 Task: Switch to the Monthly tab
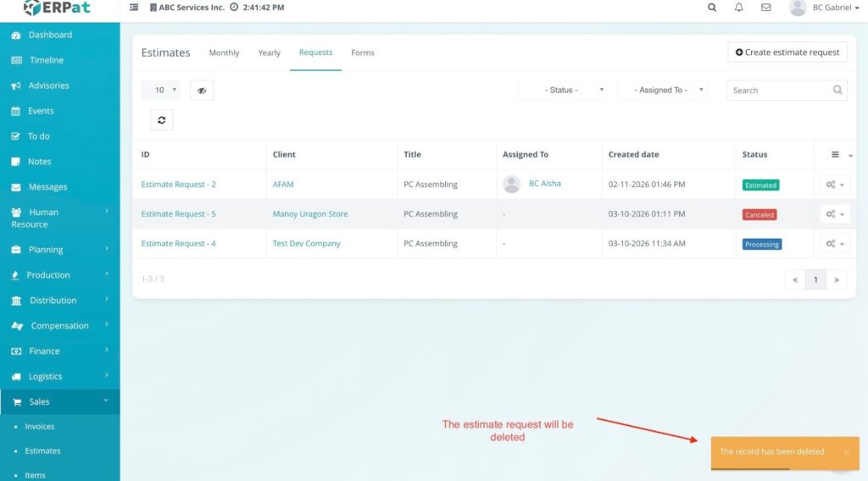pyautogui.click(x=224, y=53)
